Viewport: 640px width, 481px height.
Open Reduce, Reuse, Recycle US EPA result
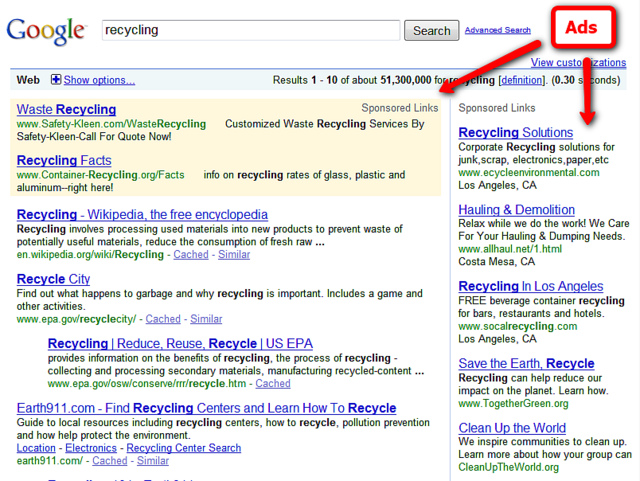pyautogui.click(x=180, y=344)
